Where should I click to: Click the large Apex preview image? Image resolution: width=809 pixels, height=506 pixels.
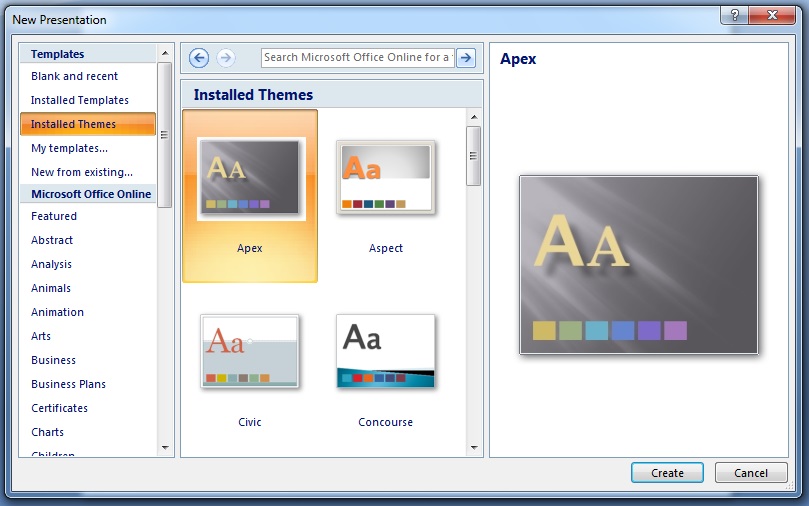(639, 265)
